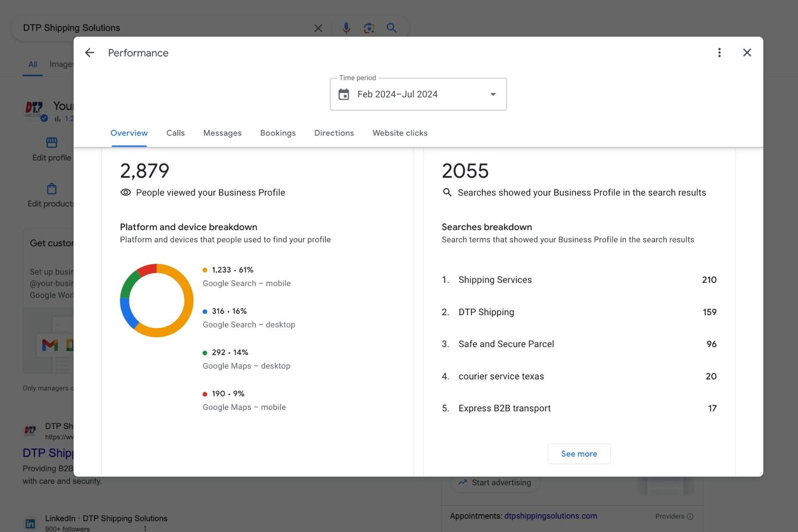Click the DTP business logo in background page
The image size is (798, 532).
(x=35, y=109)
